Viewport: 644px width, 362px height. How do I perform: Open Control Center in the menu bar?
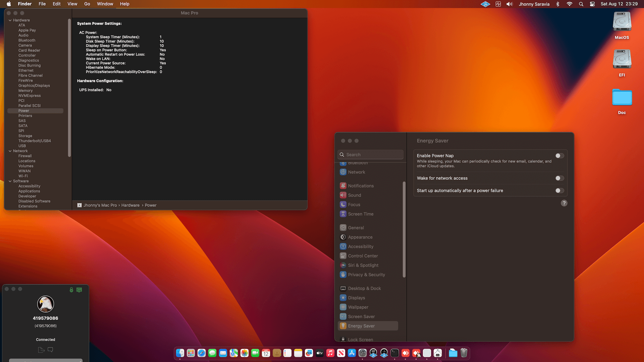tap(592, 4)
